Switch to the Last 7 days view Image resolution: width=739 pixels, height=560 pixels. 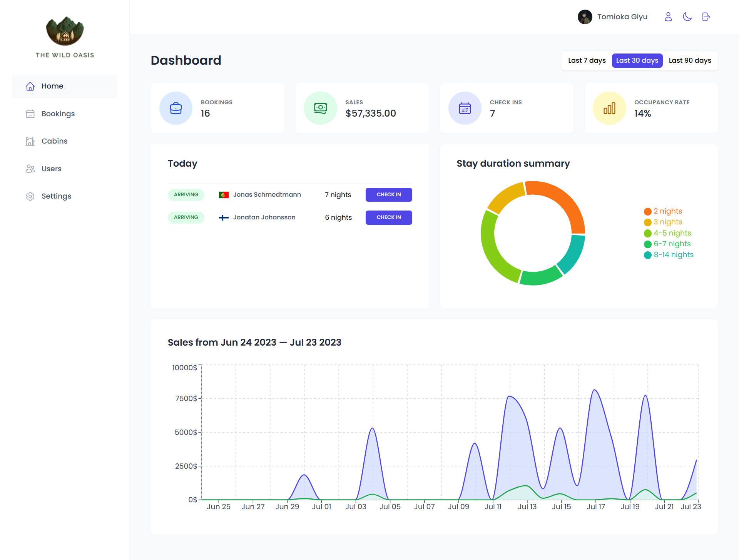[587, 60]
